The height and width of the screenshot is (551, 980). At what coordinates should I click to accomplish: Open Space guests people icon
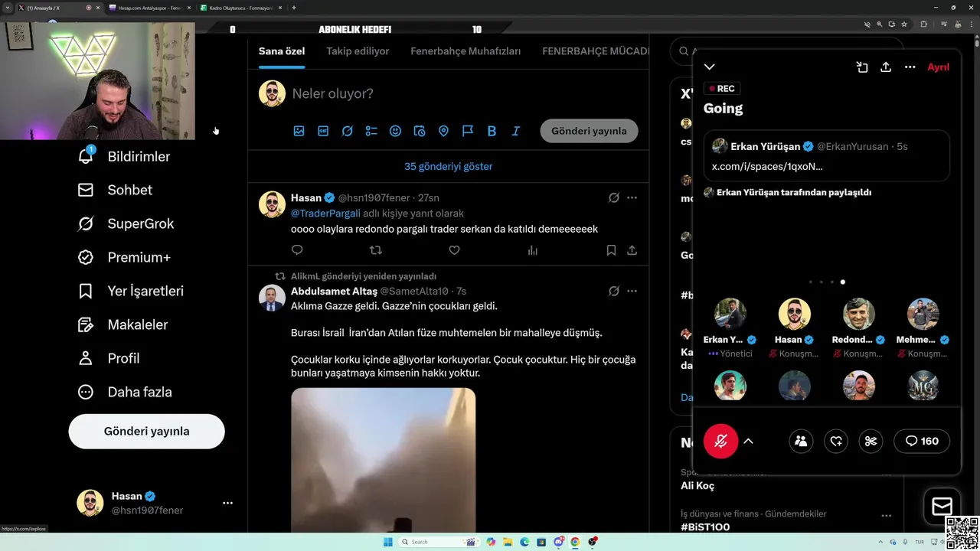pos(801,441)
